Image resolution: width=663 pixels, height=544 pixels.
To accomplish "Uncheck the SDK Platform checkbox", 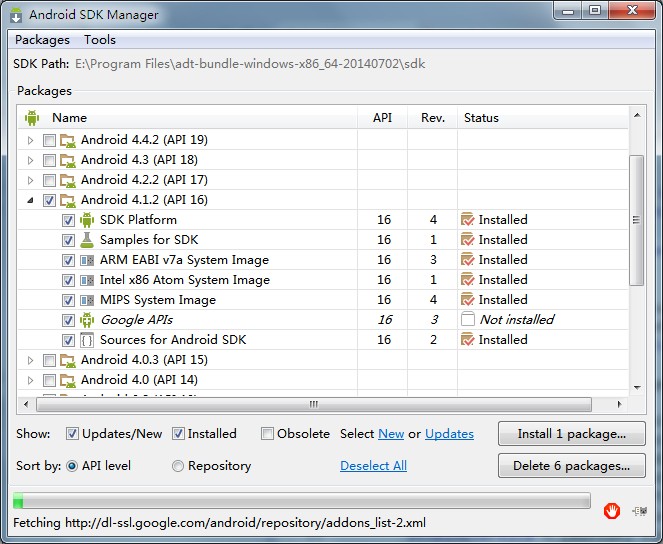I will [68, 220].
